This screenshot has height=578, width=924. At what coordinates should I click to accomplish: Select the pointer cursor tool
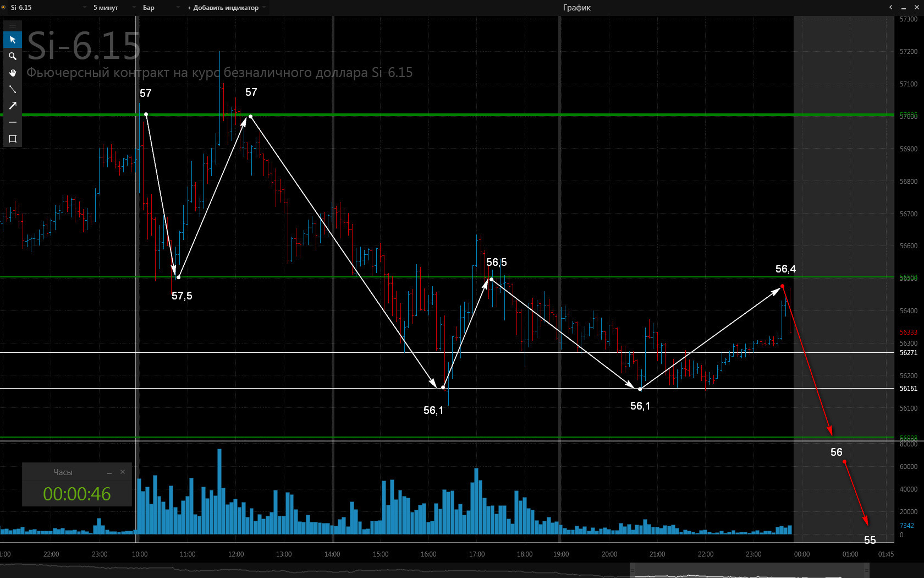(13, 40)
